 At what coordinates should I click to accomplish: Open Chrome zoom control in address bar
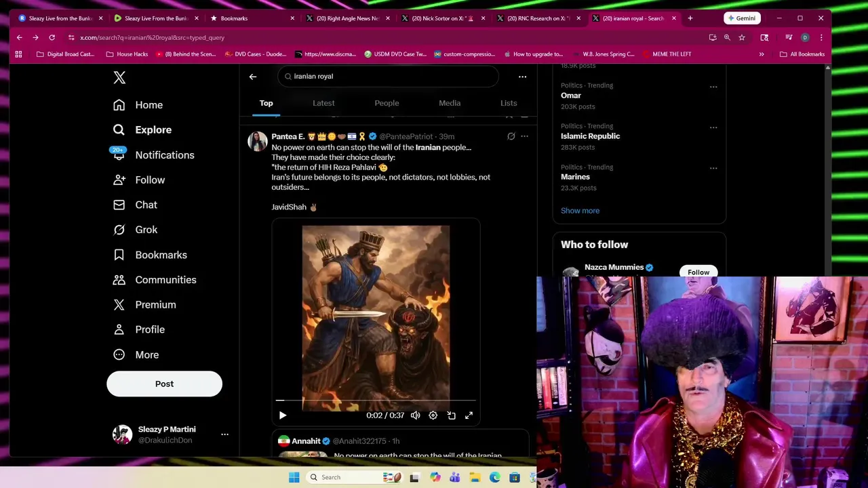coord(727,37)
